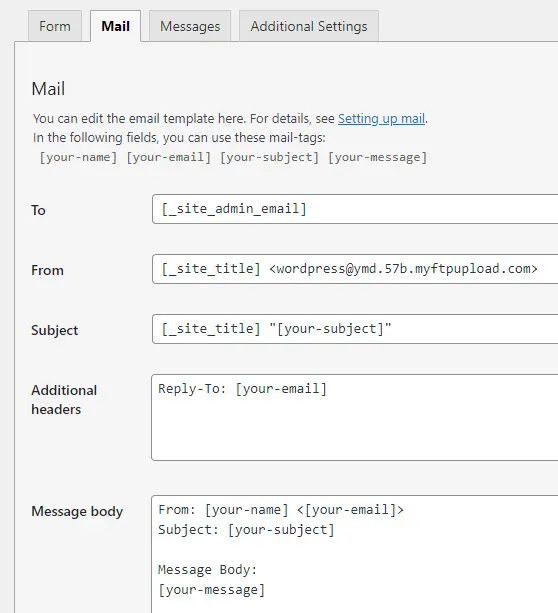Click into the From address field
The image size is (558, 613).
(355, 269)
